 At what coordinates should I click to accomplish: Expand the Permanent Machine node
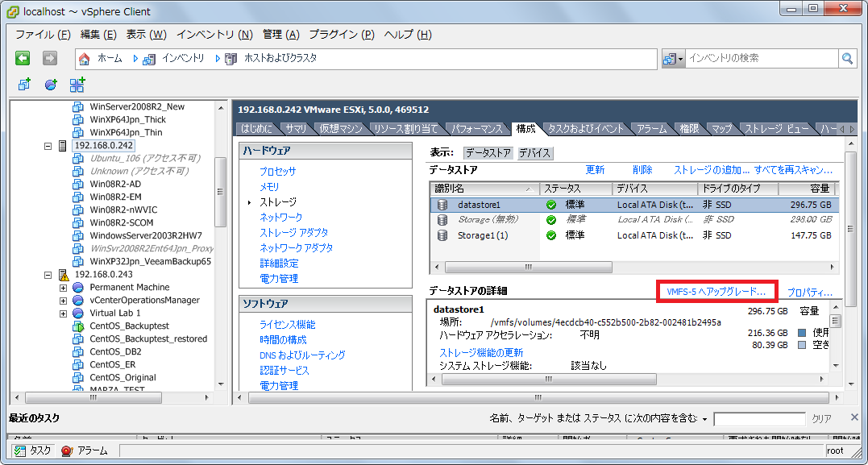pos(63,288)
